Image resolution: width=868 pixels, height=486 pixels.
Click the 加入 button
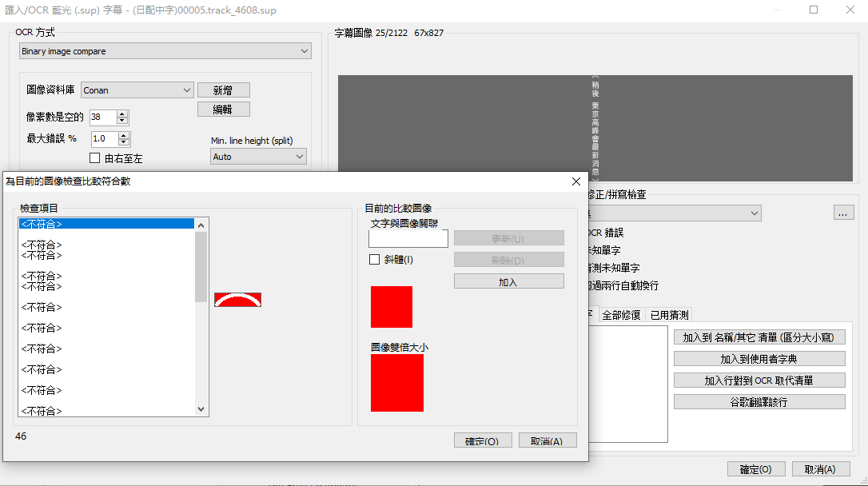(x=508, y=281)
